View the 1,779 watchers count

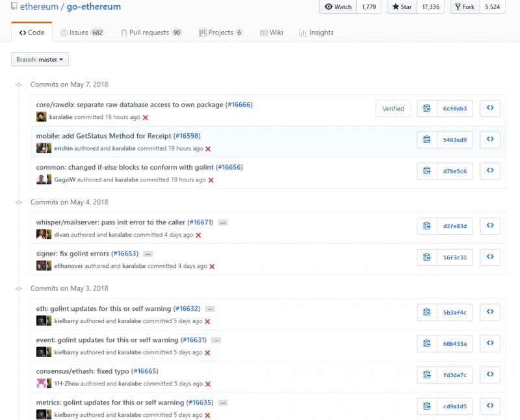[369, 7]
